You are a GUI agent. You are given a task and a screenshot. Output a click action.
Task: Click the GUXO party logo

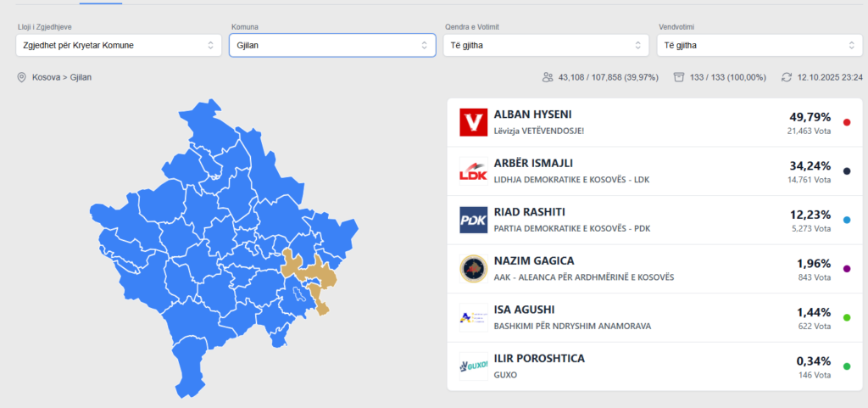(473, 366)
